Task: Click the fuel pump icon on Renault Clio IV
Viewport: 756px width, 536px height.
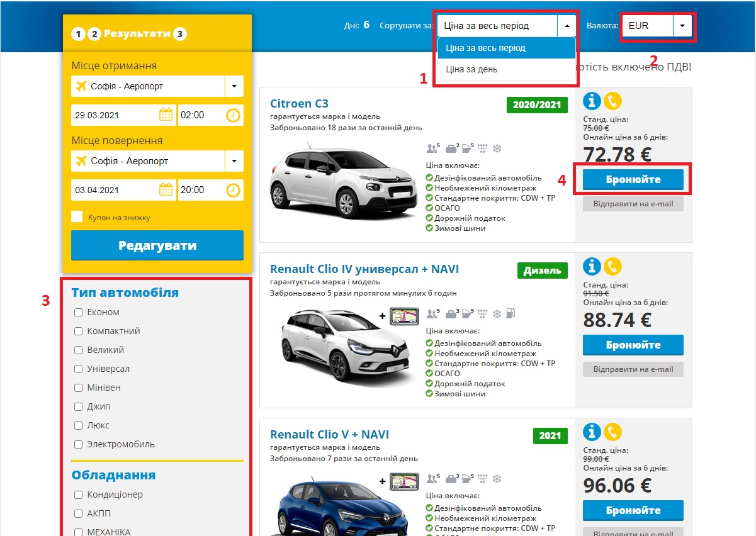Action: tap(510, 313)
